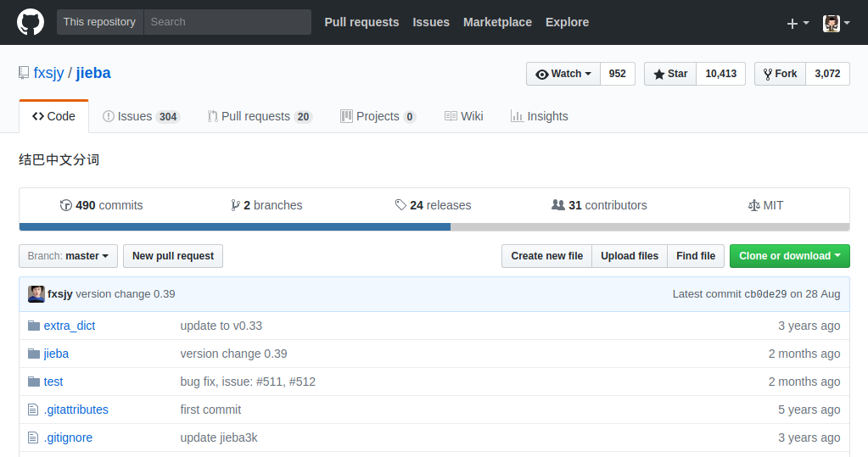This screenshot has height=457, width=868.
Task: View the 3,072 forks count
Action: 827,74
